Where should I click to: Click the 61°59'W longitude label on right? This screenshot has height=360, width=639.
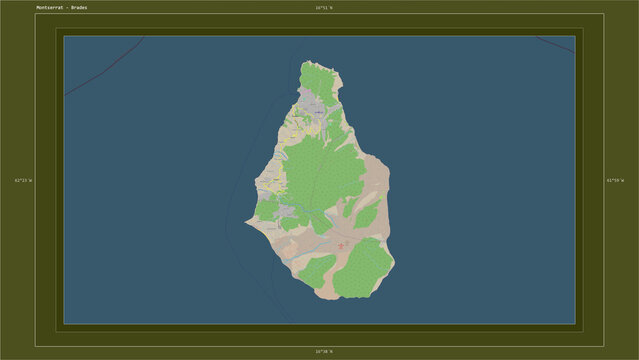[615, 180]
